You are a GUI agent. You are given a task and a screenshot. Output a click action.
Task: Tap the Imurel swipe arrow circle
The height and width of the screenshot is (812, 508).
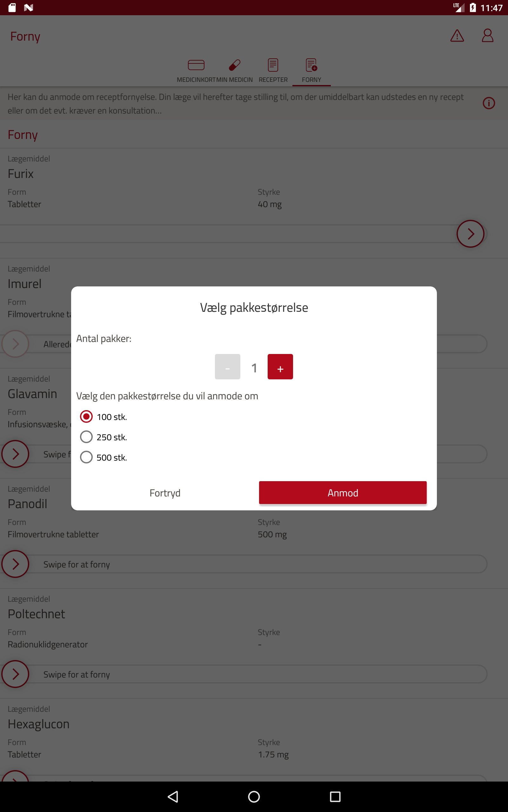15,344
